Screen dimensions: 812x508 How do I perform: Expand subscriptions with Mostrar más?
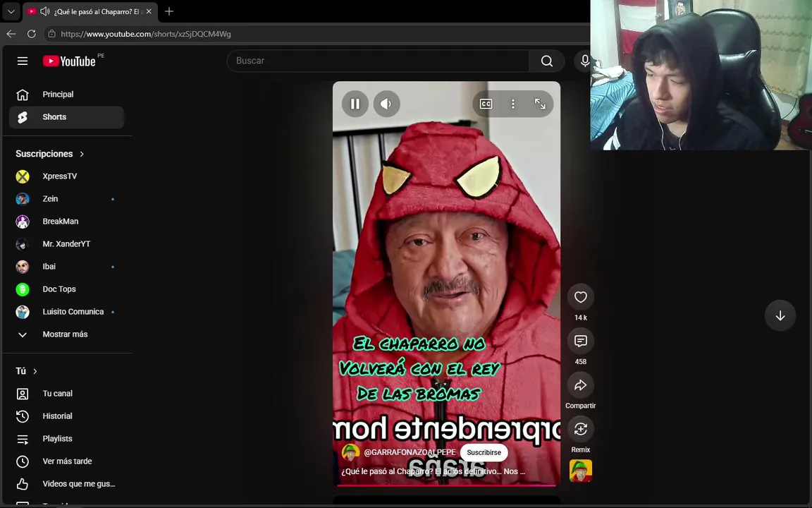66,334
